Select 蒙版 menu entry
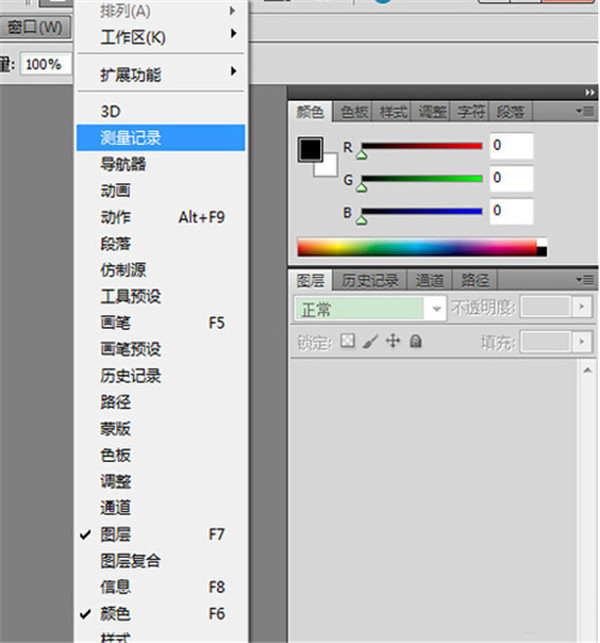The height and width of the screenshot is (643, 600). tap(161, 429)
